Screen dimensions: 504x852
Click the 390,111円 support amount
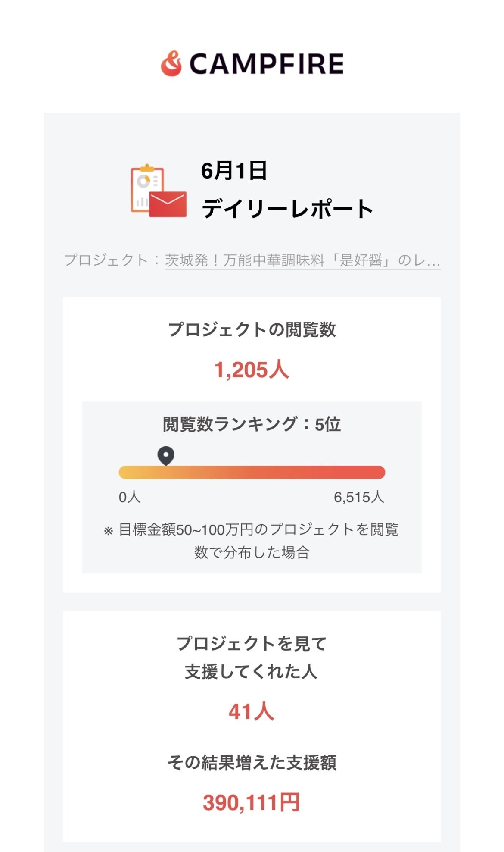coord(252,802)
